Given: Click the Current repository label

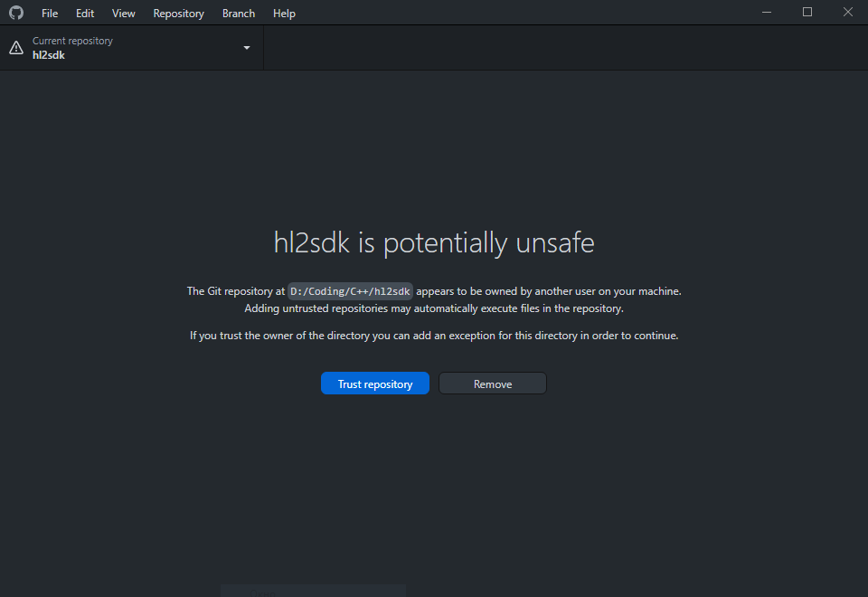Looking at the screenshot, I should click(x=72, y=40).
